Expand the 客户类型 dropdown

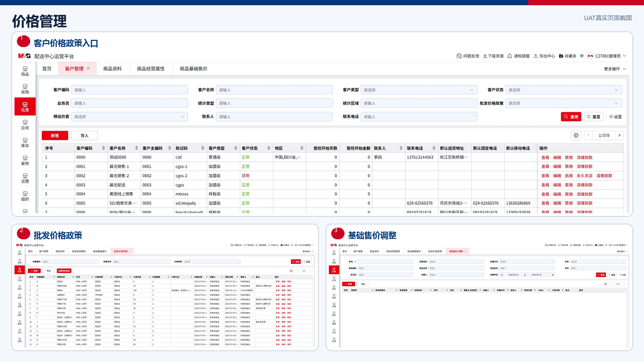pyautogui.click(x=419, y=90)
